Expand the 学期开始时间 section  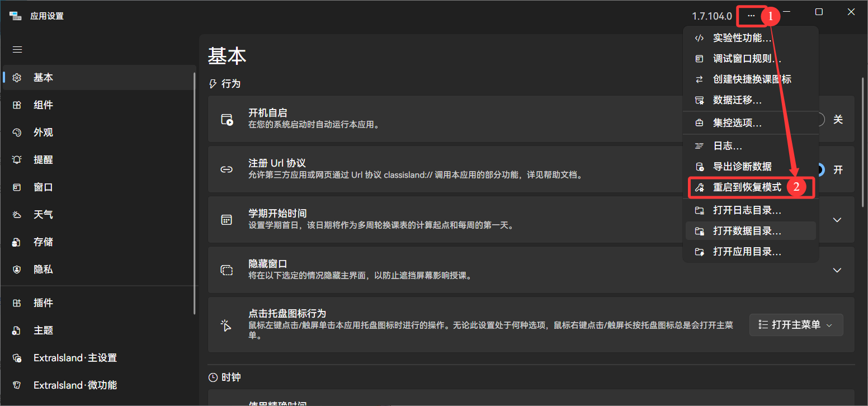pyautogui.click(x=837, y=220)
